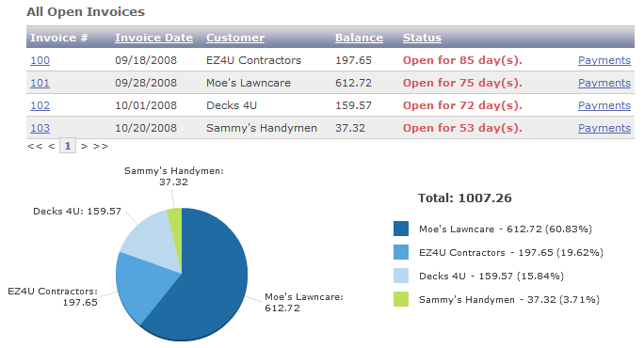Open invoice number 103
Viewport: 644px width, 348px height.
coord(40,128)
